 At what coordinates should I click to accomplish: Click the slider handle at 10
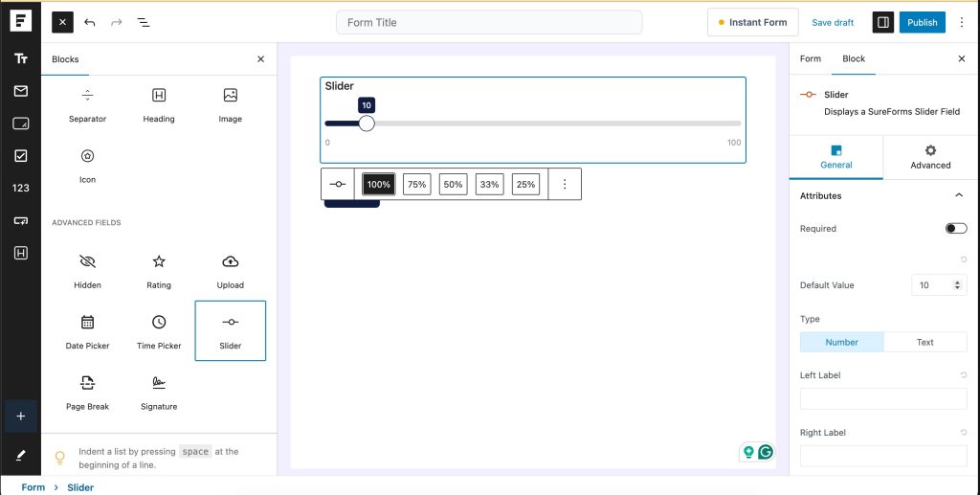[x=367, y=124]
